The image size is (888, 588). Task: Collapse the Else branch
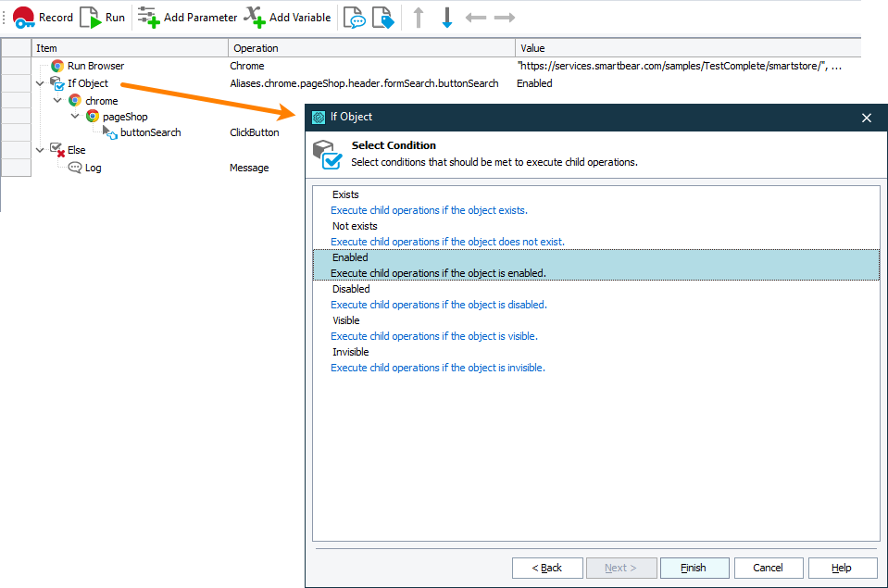point(40,149)
